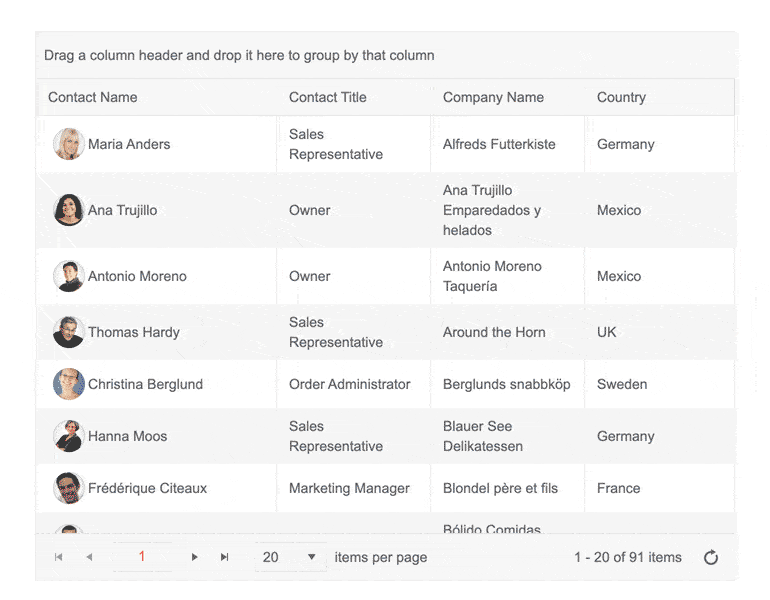This screenshot has height=600, width=770.
Task: Refresh the grid data
Action: [x=711, y=557]
